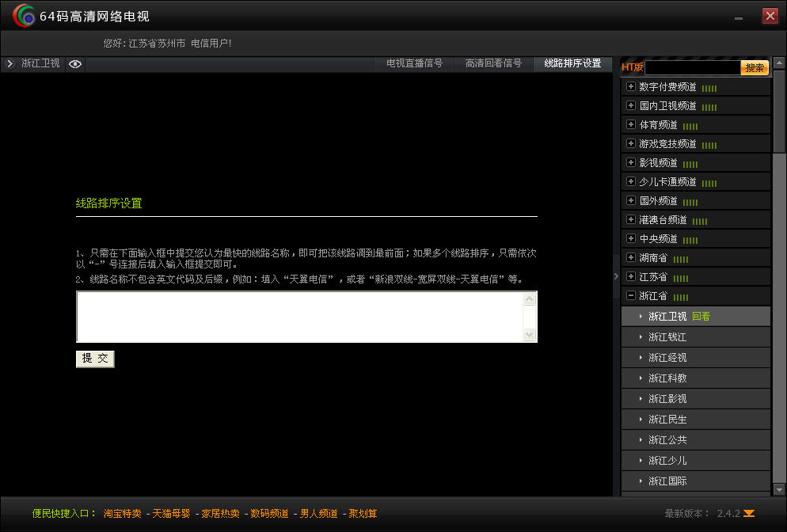Open the 淘宝特卖 quick link
This screenshot has width=787, height=532.
tap(122, 514)
